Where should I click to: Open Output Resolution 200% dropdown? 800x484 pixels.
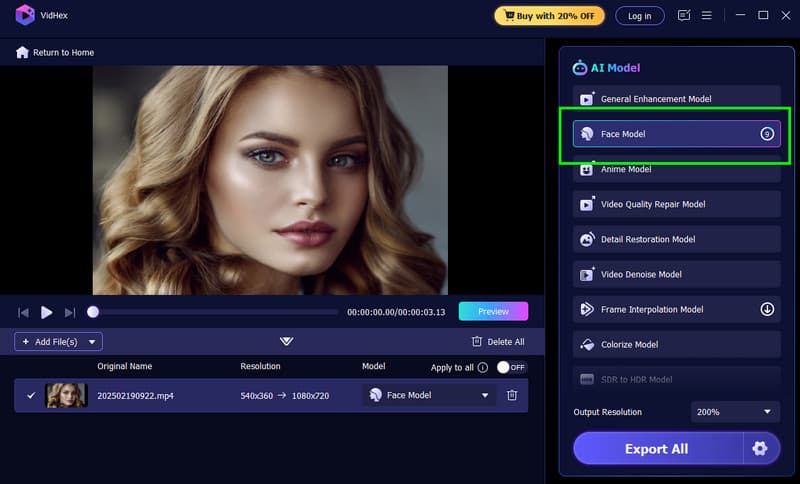coord(735,412)
